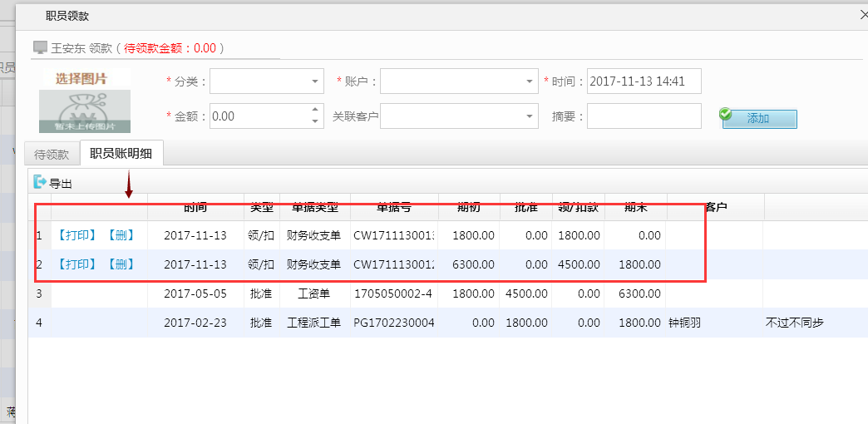Open the 账户 dropdown list

530,82
